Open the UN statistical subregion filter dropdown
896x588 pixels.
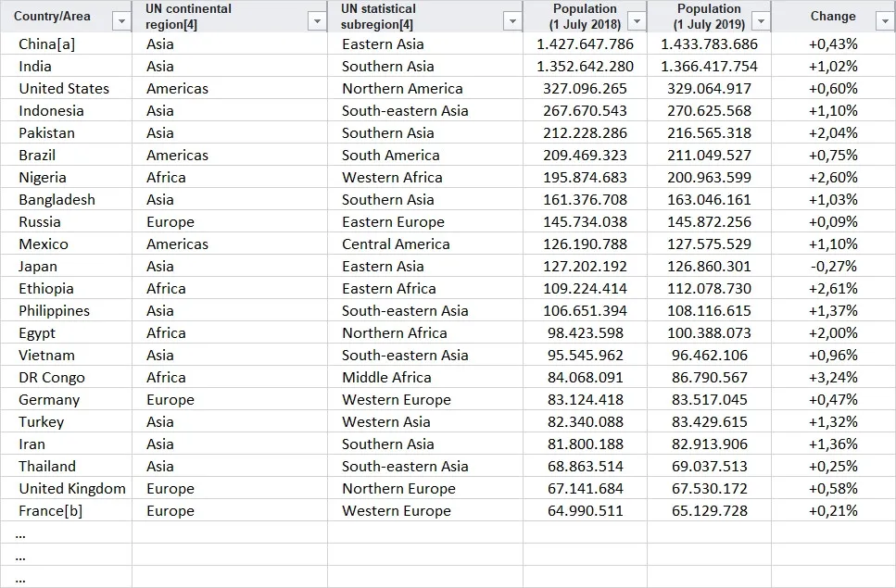click(x=511, y=21)
